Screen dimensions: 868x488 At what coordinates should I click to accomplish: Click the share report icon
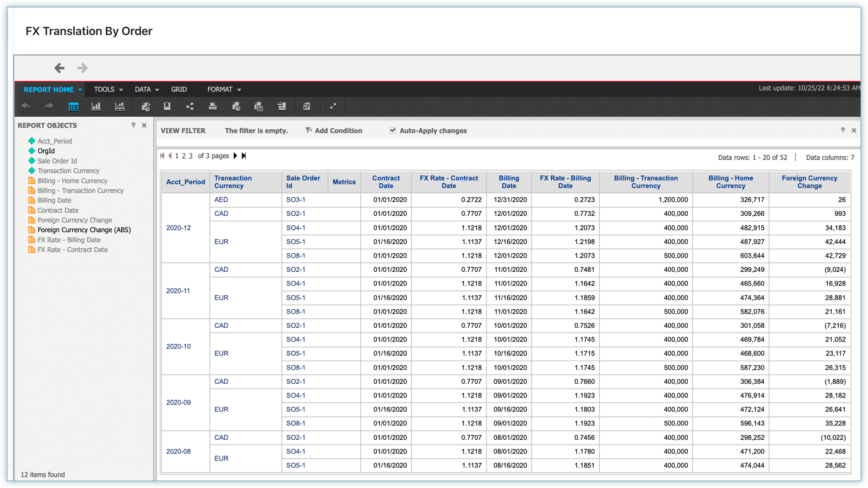click(x=190, y=107)
